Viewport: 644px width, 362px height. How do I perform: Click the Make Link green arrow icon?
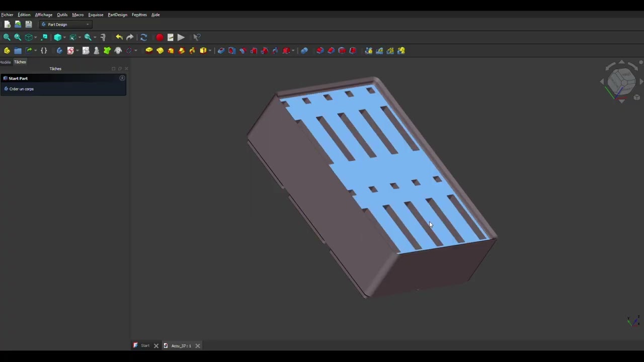click(x=29, y=51)
